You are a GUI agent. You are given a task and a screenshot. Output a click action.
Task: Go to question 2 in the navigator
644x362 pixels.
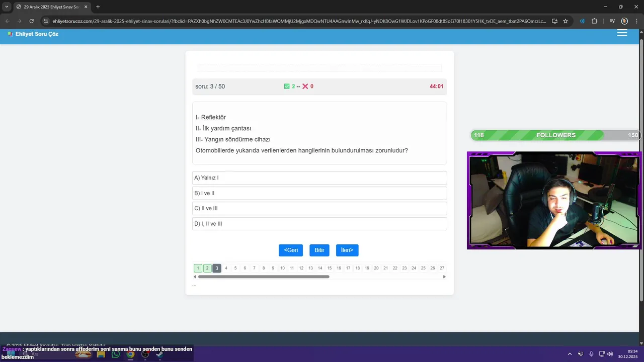(207, 268)
